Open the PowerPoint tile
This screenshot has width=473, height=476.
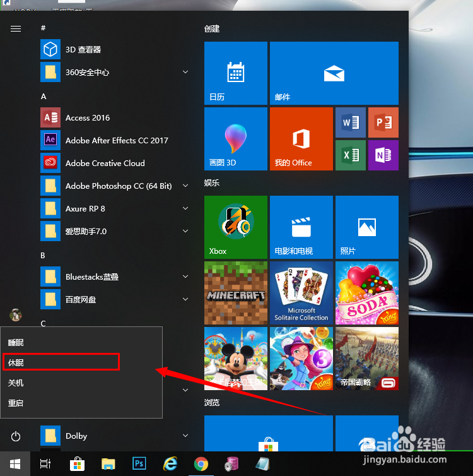coord(383,122)
